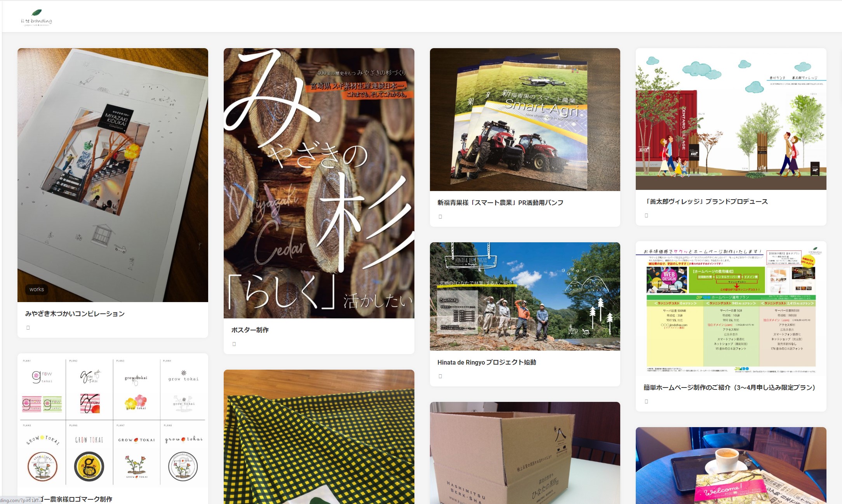Open 善太郎ヴィレッジ ブランドプロデュース title

point(706,202)
